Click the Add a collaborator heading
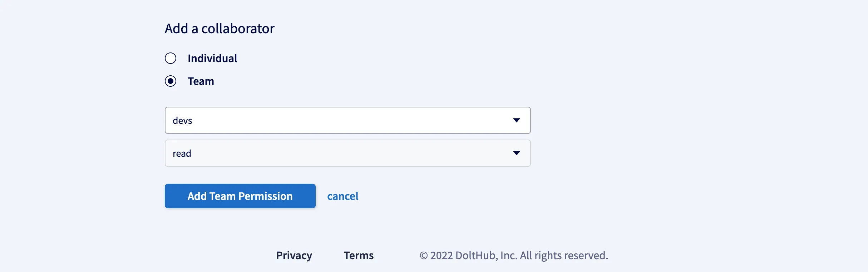The height and width of the screenshot is (272, 868). (x=219, y=28)
